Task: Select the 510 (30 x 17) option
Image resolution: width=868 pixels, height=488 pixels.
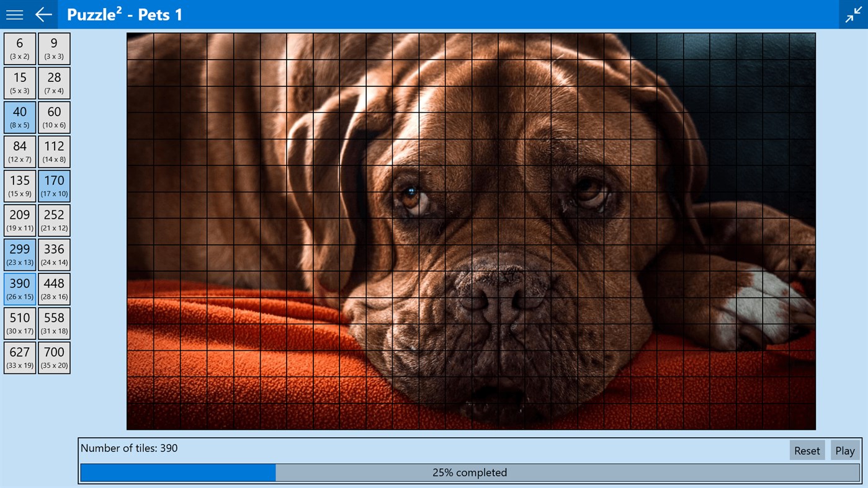Action: click(x=19, y=323)
